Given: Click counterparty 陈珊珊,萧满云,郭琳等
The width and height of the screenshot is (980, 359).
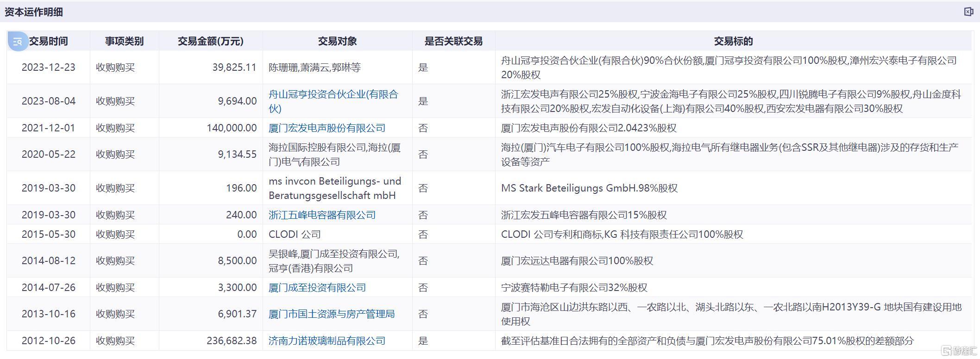Looking at the screenshot, I should pyautogui.click(x=314, y=68).
